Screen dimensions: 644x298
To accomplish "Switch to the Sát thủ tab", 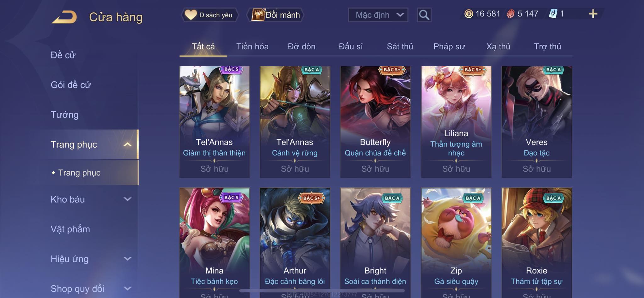I will pos(400,47).
